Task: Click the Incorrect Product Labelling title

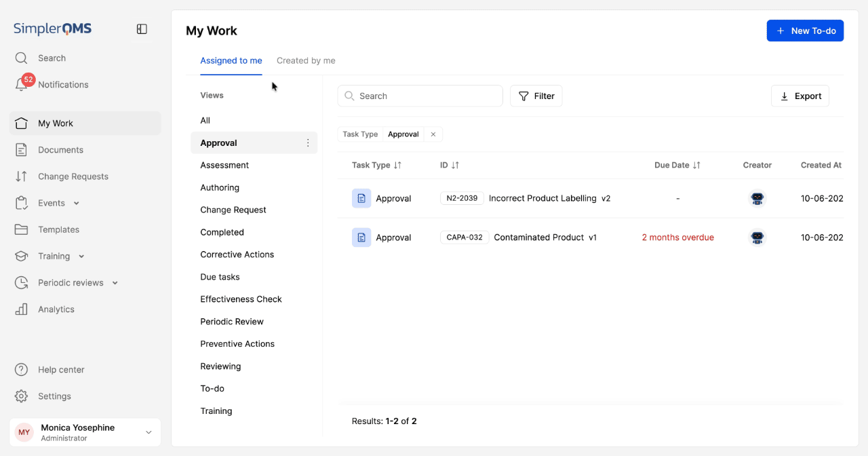Action: 542,198
